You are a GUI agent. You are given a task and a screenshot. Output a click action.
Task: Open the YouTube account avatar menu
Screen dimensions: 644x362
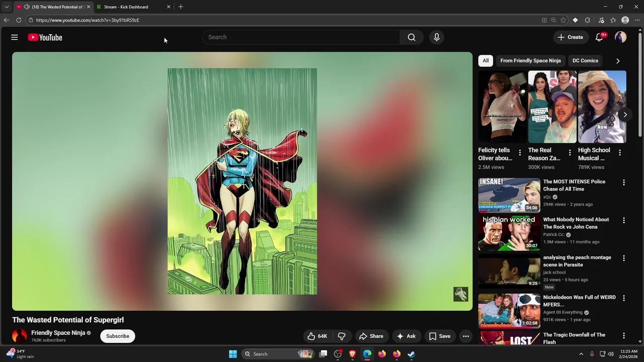620,37
